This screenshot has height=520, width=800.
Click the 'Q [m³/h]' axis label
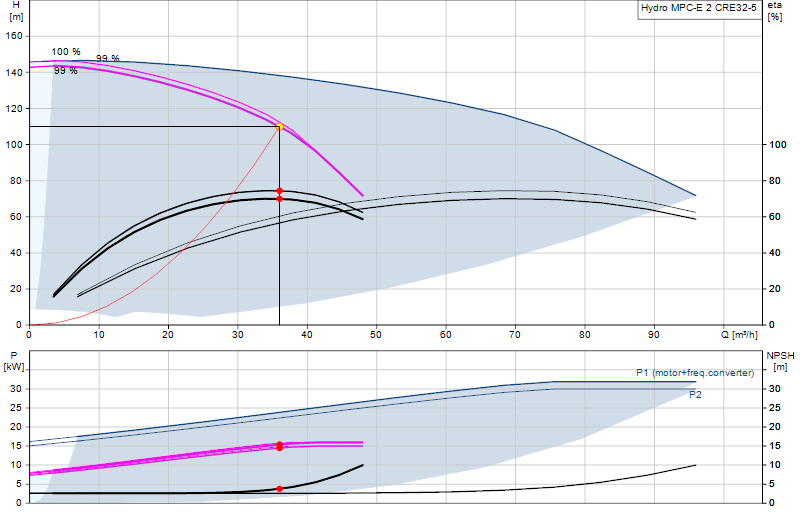point(739,335)
